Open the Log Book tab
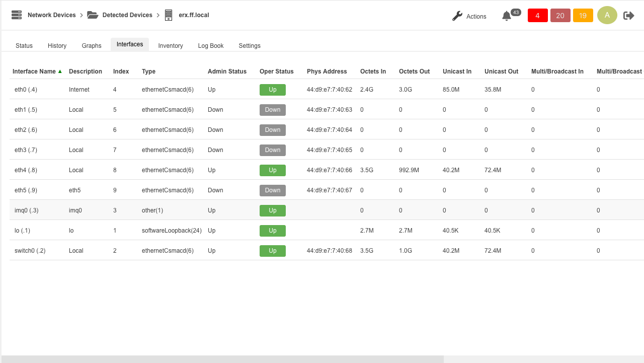This screenshot has height=363, width=644. pyautogui.click(x=211, y=46)
